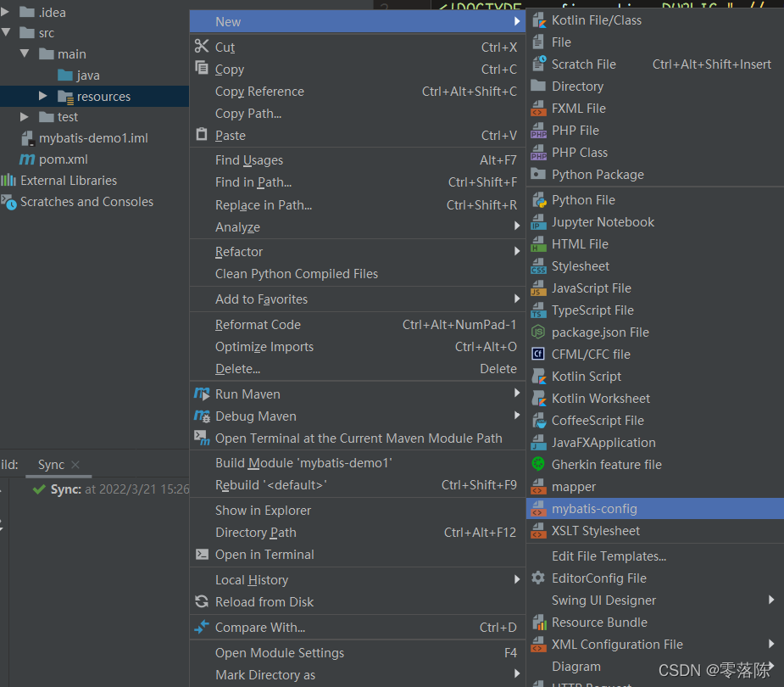784x687 pixels.
Task: Click Mark Directory as entry
Action: coord(358,675)
